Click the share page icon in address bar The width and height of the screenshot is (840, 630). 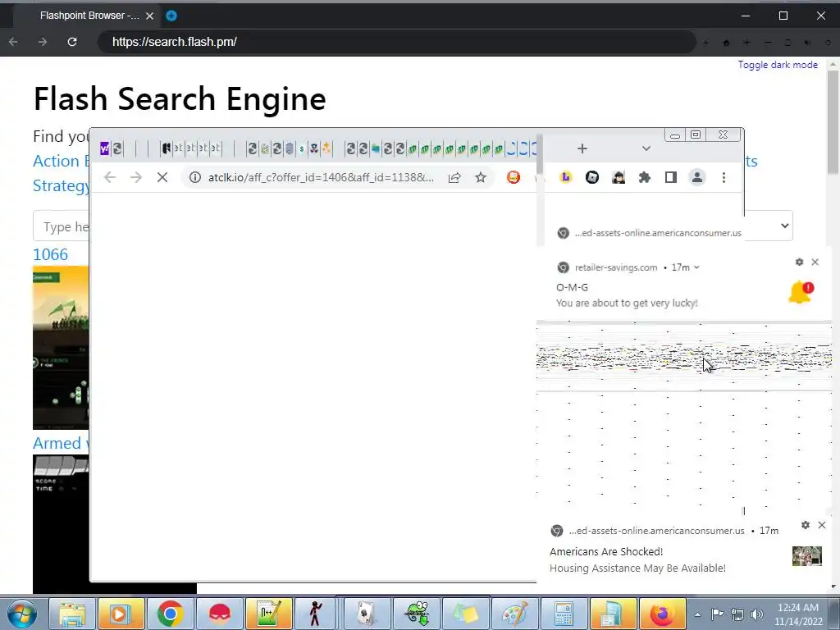(x=454, y=177)
